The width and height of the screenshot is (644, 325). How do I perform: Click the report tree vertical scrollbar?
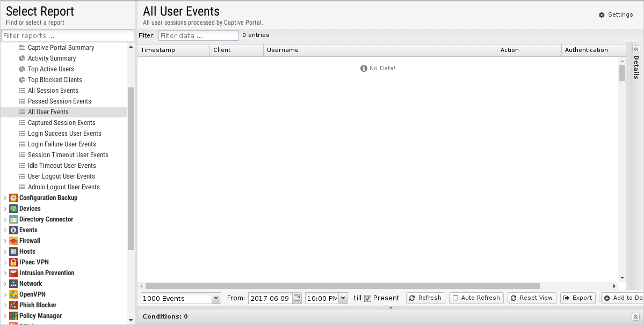tap(131, 168)
